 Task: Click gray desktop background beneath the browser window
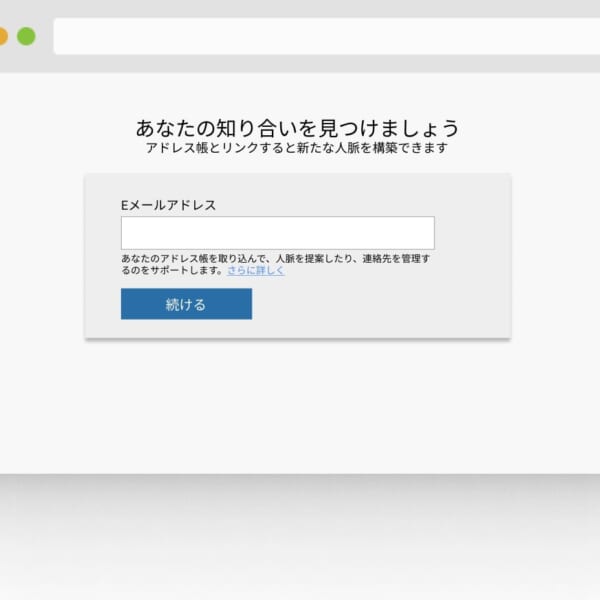[300, 540]
